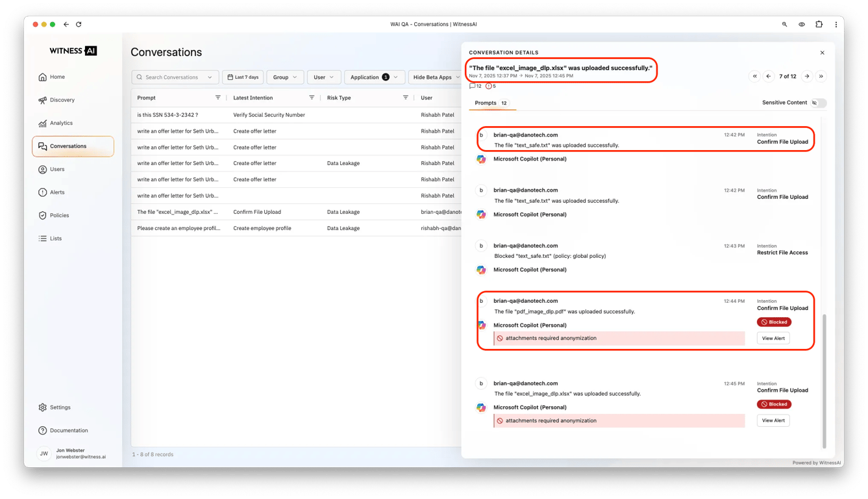
Task: Click the browser back arrow
Action: [x=66, y=25]
